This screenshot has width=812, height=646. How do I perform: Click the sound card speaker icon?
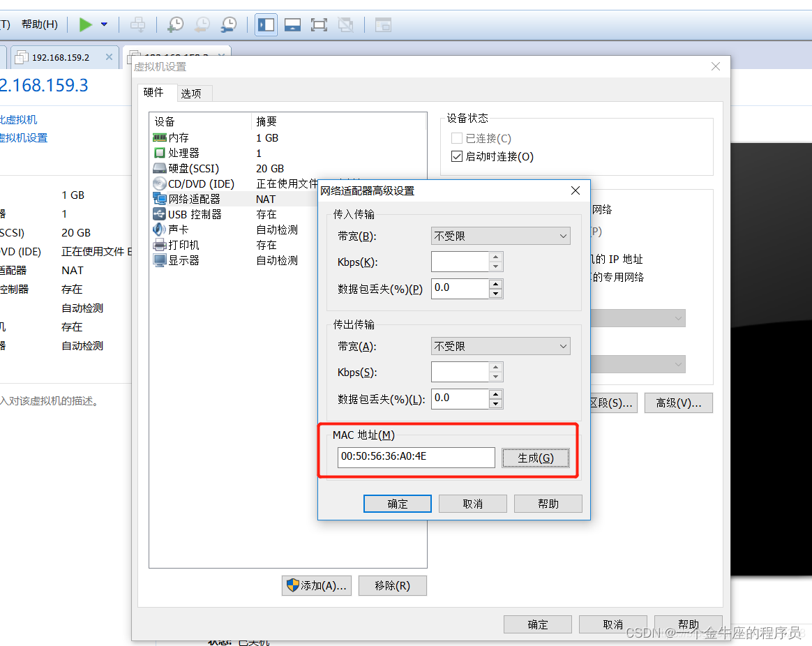point(160,230)
